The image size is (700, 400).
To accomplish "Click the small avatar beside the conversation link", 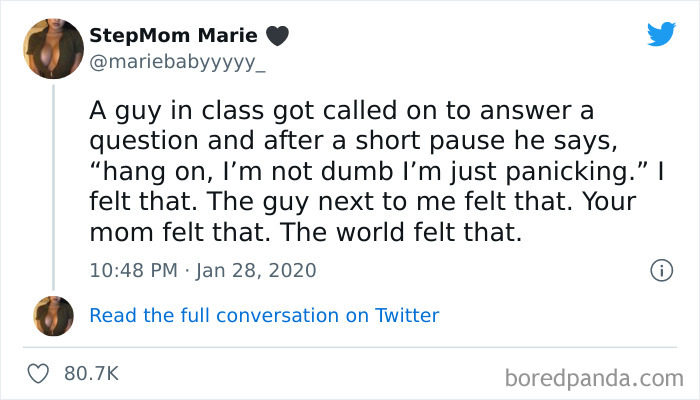I will (x=54, y=315).
